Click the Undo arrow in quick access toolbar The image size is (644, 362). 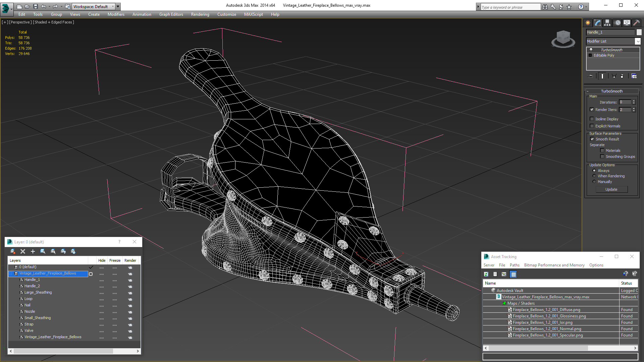point(44,6)
